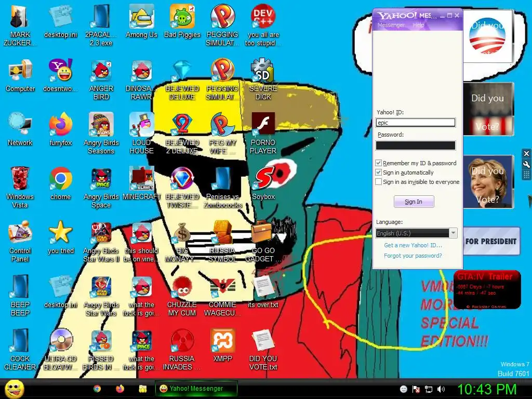Click the Obama logo gadget thumbnail
This screenshot has height=399, width=532.
(487, 36)
